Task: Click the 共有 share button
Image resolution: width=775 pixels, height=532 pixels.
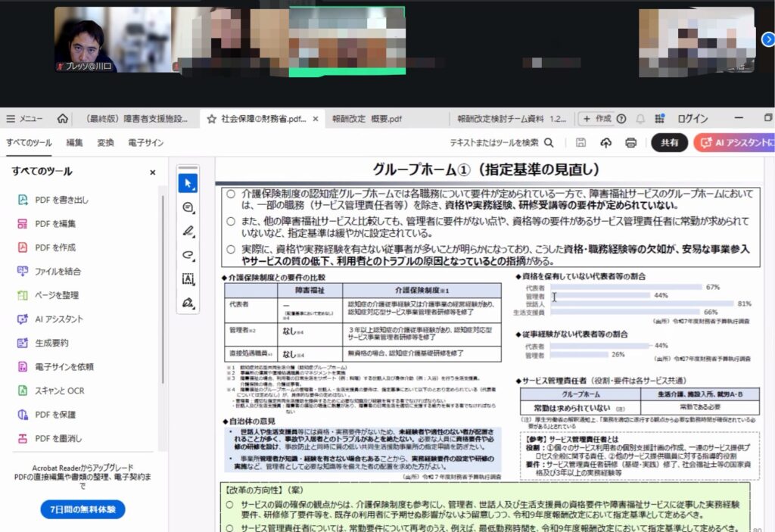Action: pyautogui.click(x=669, y=142)
